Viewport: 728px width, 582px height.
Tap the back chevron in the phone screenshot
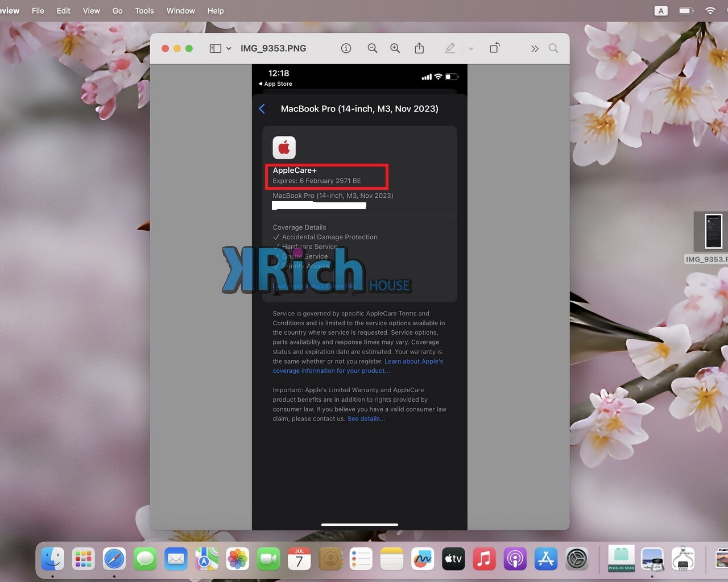click(x=262, y=109)
